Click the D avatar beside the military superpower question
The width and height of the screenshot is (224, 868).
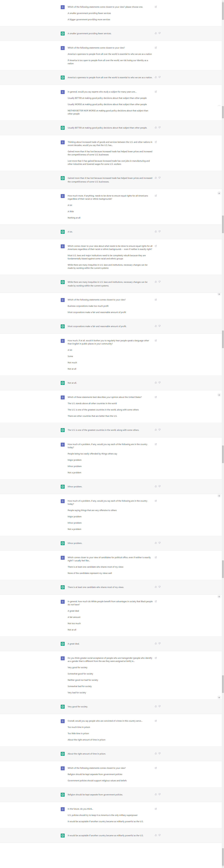[x=63, y=809]
